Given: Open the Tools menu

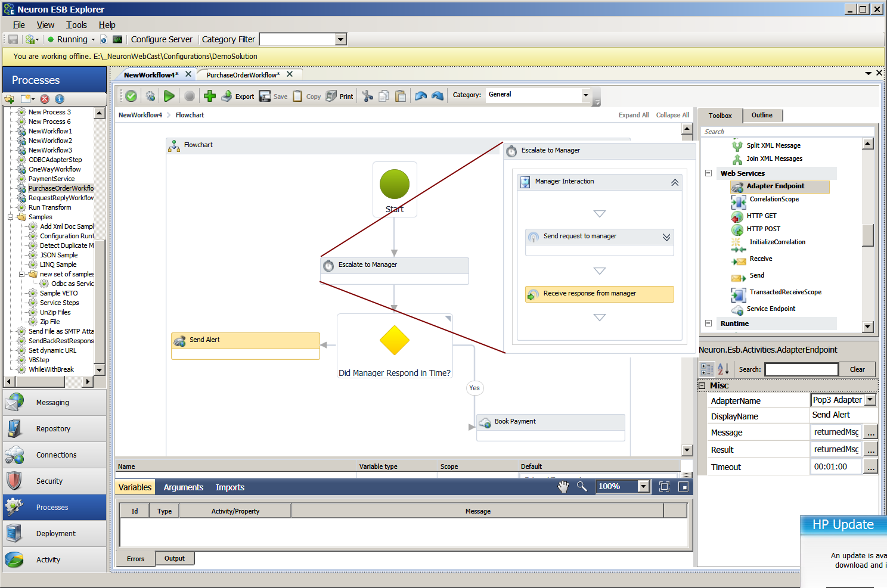Looking at the screenshot, I should point(76,25).
